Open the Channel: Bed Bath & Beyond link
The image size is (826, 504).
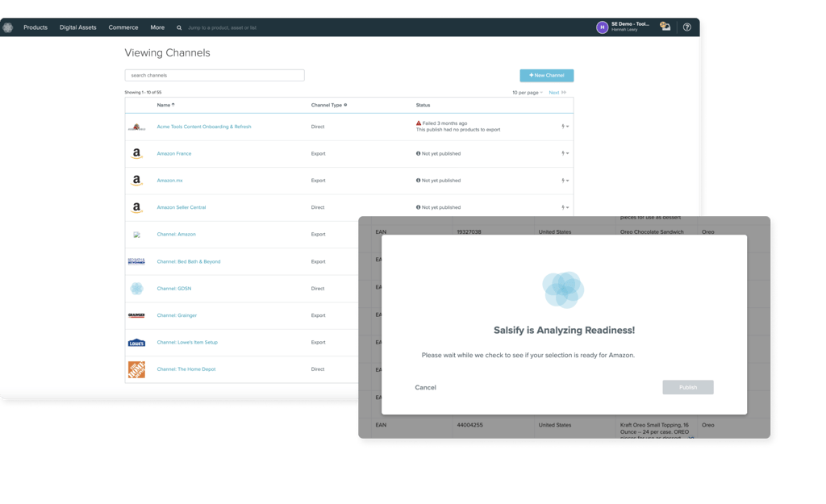point(189,262)
